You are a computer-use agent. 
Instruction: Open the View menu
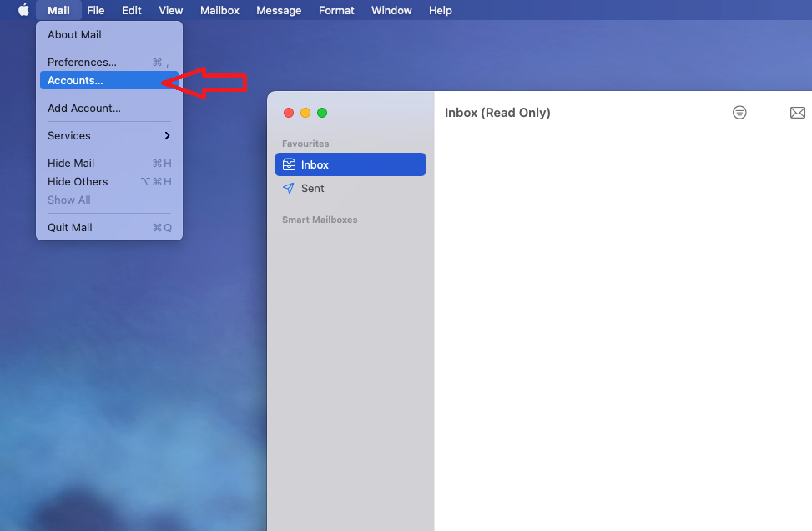[171, 10]
